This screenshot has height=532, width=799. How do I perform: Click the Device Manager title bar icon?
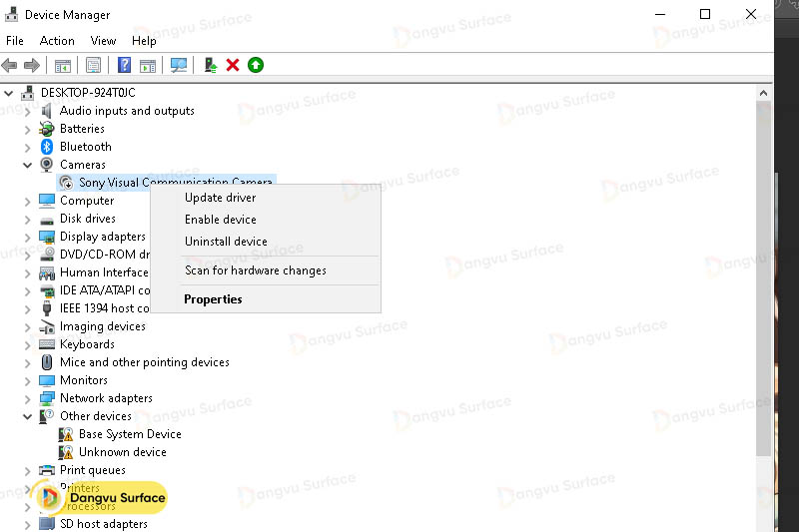[11, 14]
